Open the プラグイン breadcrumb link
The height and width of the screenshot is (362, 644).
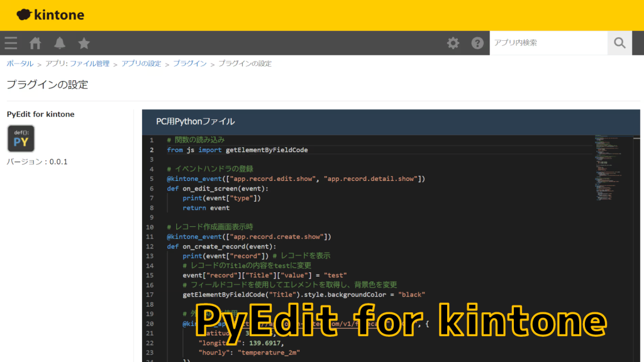(190, 63)
